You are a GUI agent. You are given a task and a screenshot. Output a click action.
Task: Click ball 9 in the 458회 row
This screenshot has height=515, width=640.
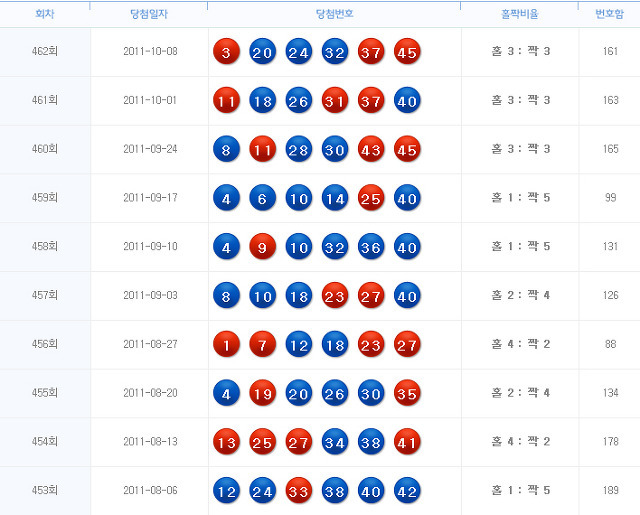(x=262, y=246)
